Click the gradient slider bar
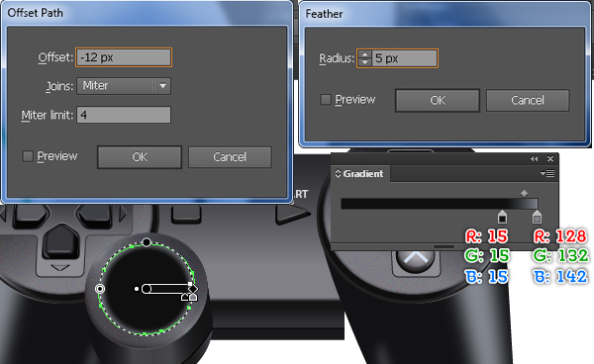594x364 pixels. click(x=439, y=204)
